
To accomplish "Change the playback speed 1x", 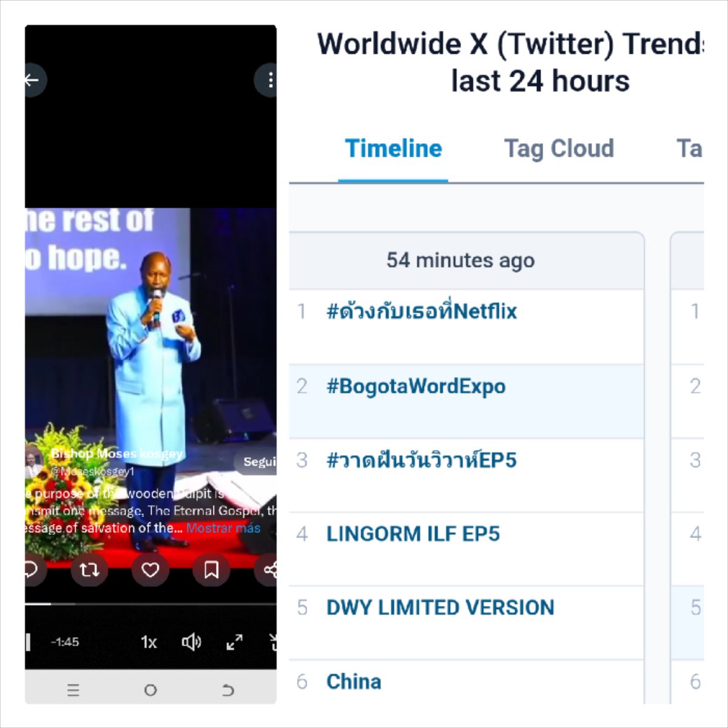I will pos(149,642).
